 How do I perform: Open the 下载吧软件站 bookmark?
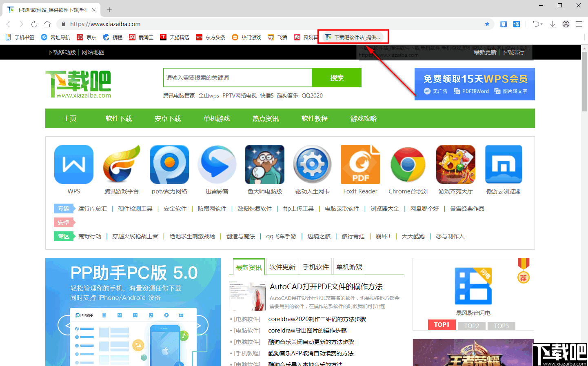[353, 37]
